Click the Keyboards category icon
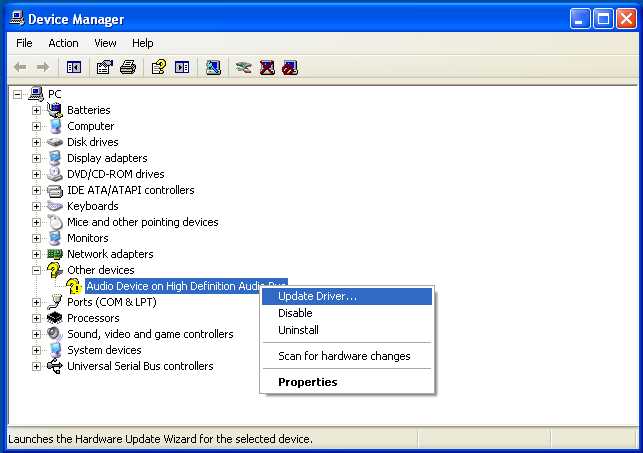Image resolution: width=643 pixels, height=453 pixels. pyautogui.click(x=55, y=206)
